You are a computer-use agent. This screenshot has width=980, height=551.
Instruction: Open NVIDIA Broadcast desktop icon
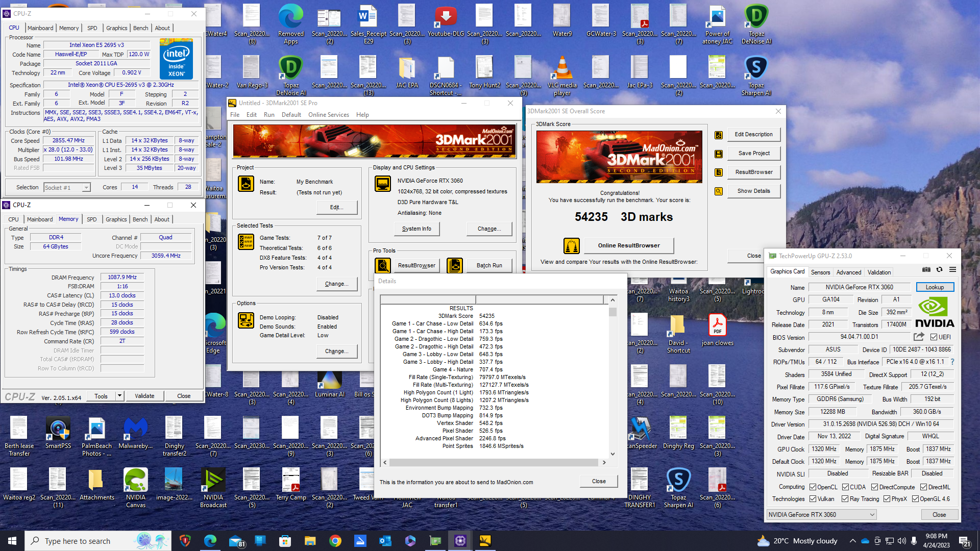pos(213,487)
